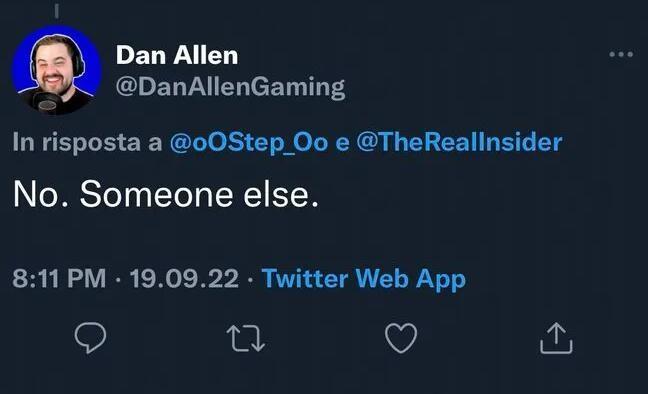Open Dan Allen's profile picture
648x394 pixels.
pos(57,70)
